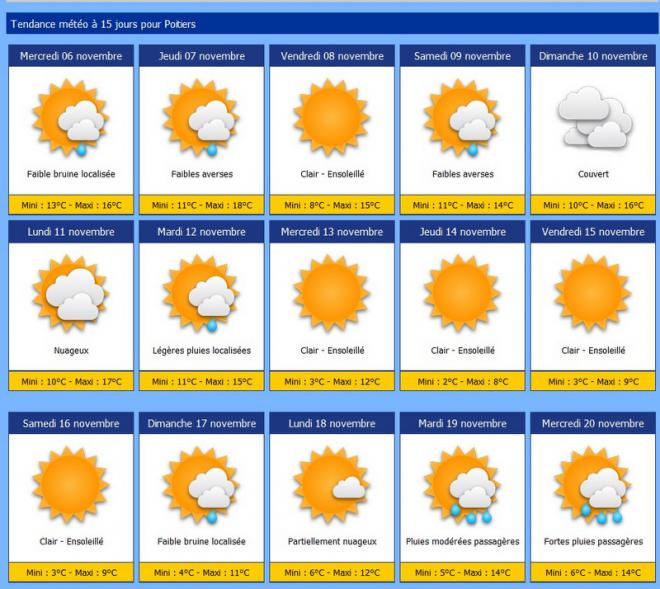Select the 'Lundi 11 novembre' header
The image size is (660, 589).
tap(71, 232)
